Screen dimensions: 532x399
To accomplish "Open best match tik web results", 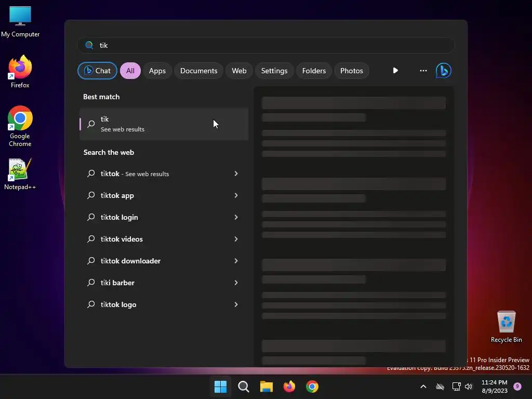I will pos(164,124).
